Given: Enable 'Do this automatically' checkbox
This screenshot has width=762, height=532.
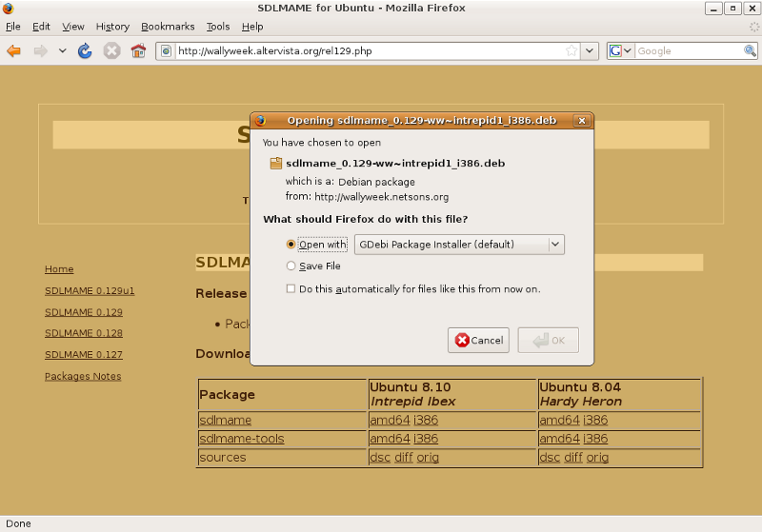Looking at the screenshot, I should click(291, 288).
